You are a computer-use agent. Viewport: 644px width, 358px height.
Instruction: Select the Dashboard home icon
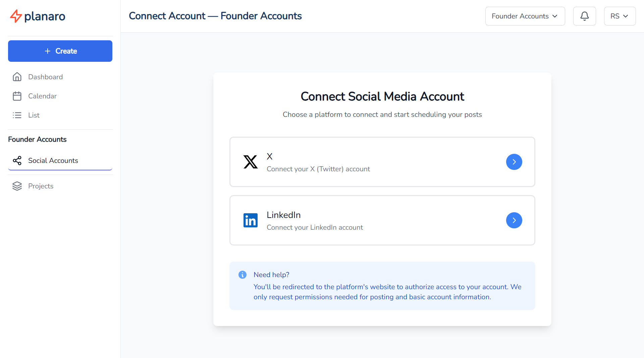click(17, 77)
